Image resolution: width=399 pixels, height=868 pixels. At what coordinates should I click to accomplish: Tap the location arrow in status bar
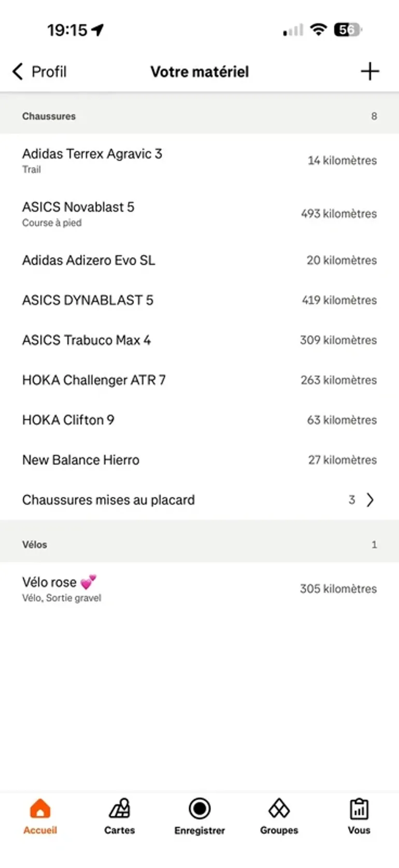[x=97, y=30]
